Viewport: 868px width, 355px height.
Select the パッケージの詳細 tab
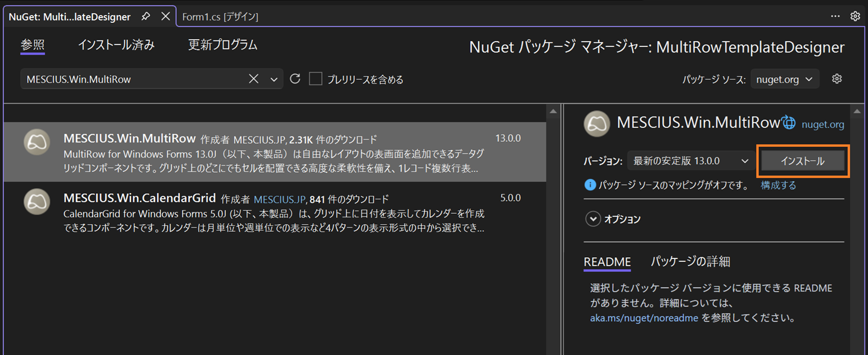pos(690,261)
